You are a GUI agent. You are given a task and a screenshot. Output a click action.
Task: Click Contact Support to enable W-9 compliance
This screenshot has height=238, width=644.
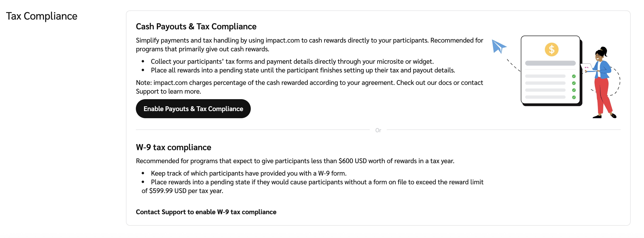click(206, 212)
